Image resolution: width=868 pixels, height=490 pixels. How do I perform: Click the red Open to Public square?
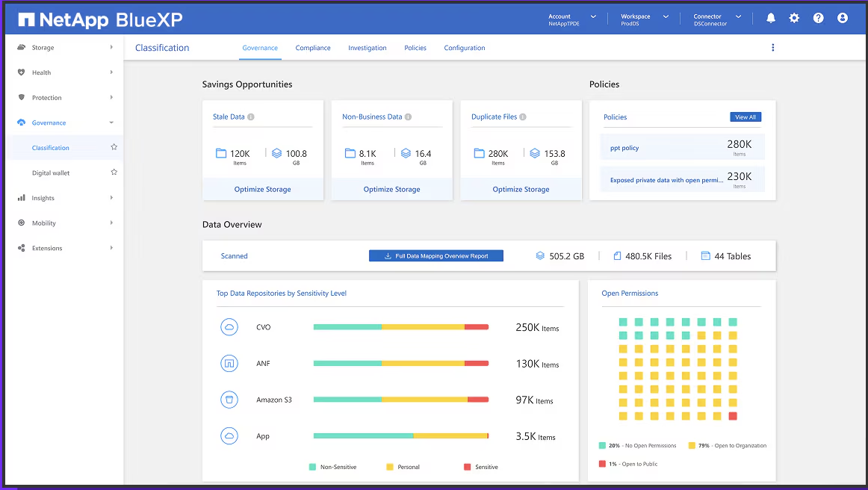tap(733, 416)
